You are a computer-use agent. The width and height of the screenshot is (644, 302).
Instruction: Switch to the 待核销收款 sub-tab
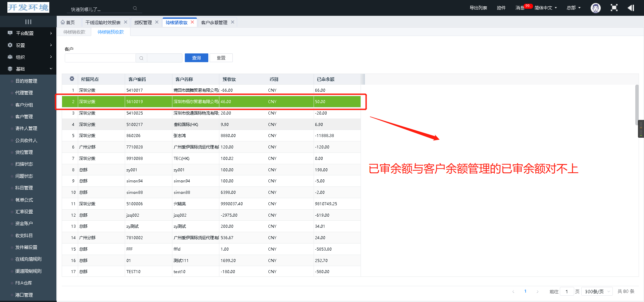point(74,32)
